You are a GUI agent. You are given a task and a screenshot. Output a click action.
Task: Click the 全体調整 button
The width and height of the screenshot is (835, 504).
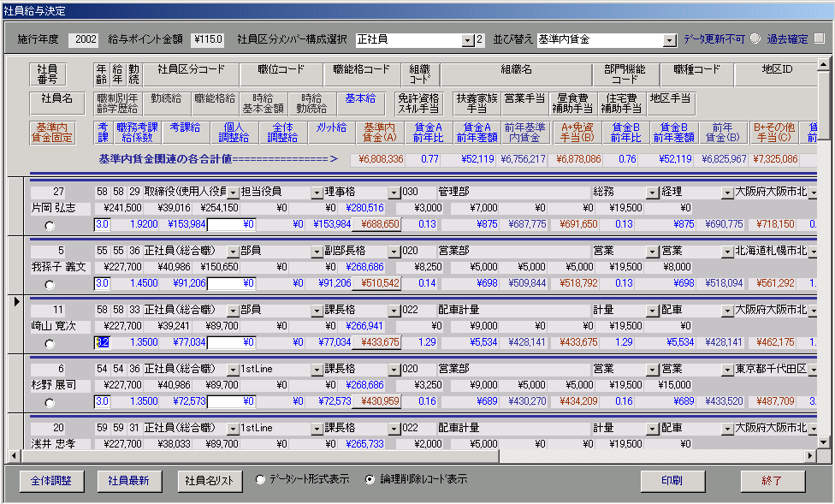tap(51, 481)
